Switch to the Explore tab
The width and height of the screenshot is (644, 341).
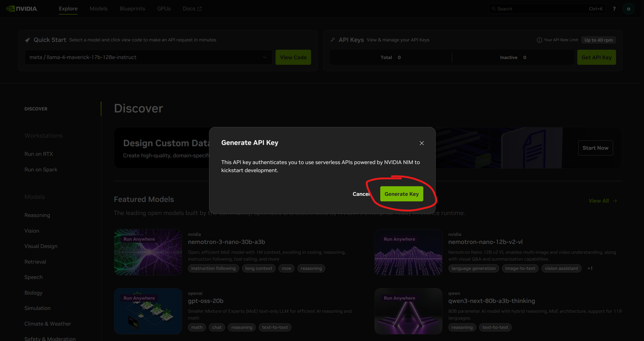point(68,9)
